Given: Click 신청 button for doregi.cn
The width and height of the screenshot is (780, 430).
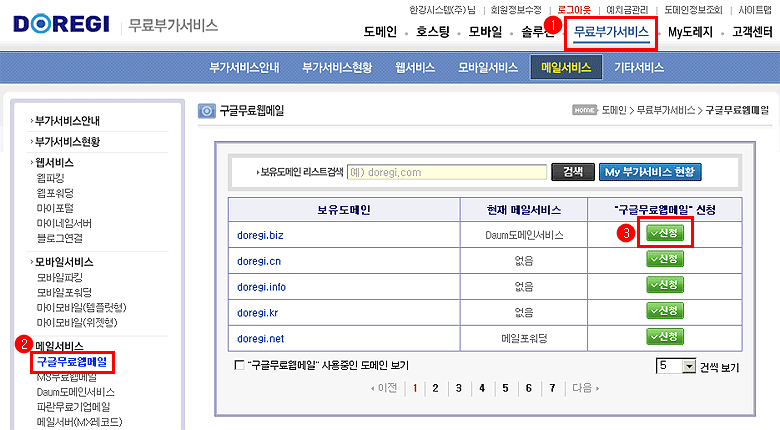Looking at the screenshot, I should (665, 259).
